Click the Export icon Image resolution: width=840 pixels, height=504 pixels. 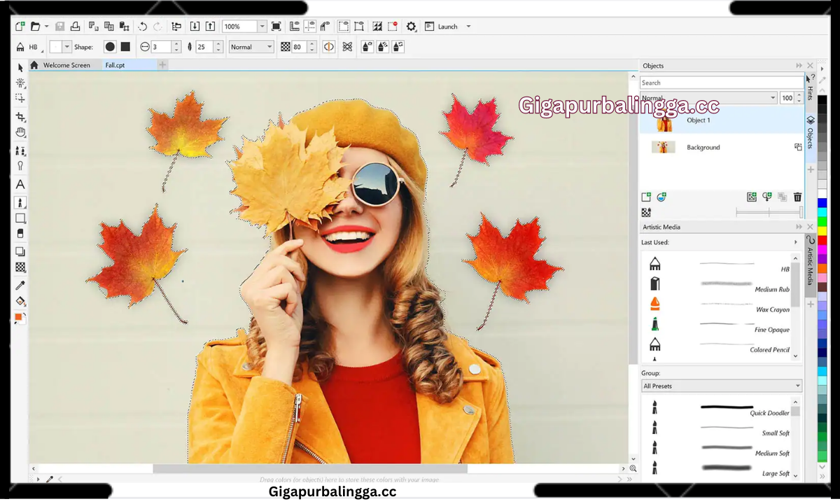[x=210, y=27]
